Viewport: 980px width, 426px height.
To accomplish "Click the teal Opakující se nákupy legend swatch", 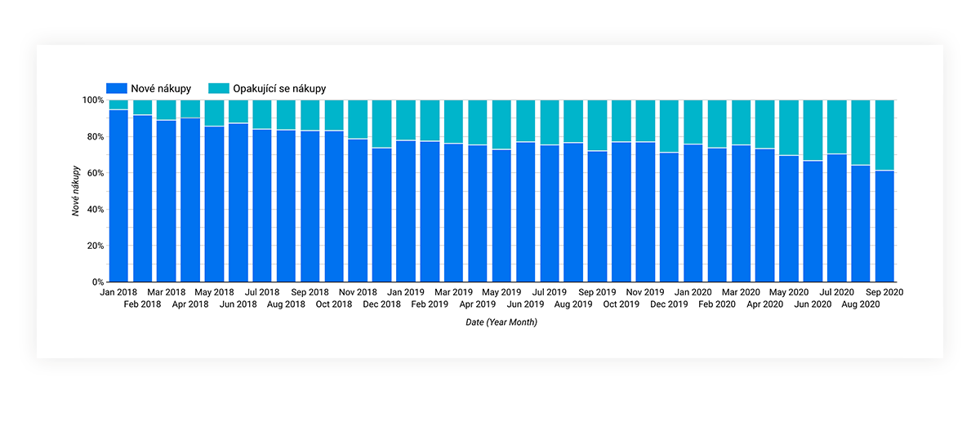I will [x=218, y=88].
